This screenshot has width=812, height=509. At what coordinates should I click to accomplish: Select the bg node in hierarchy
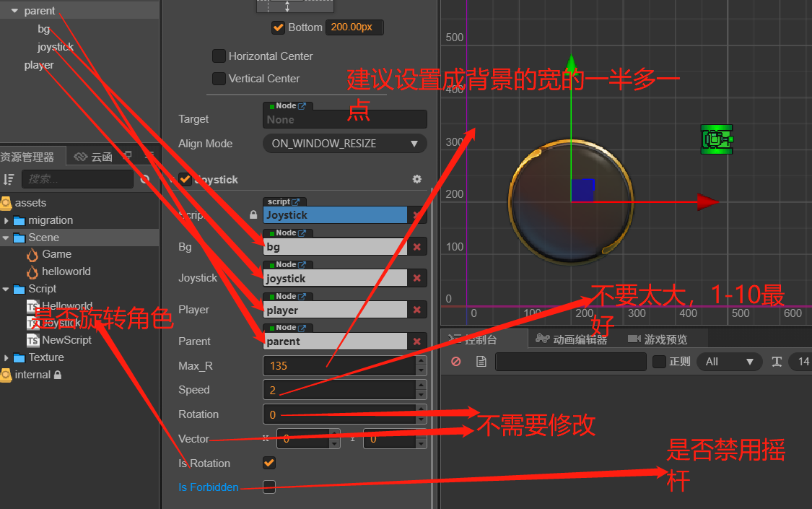coord(43,29)
